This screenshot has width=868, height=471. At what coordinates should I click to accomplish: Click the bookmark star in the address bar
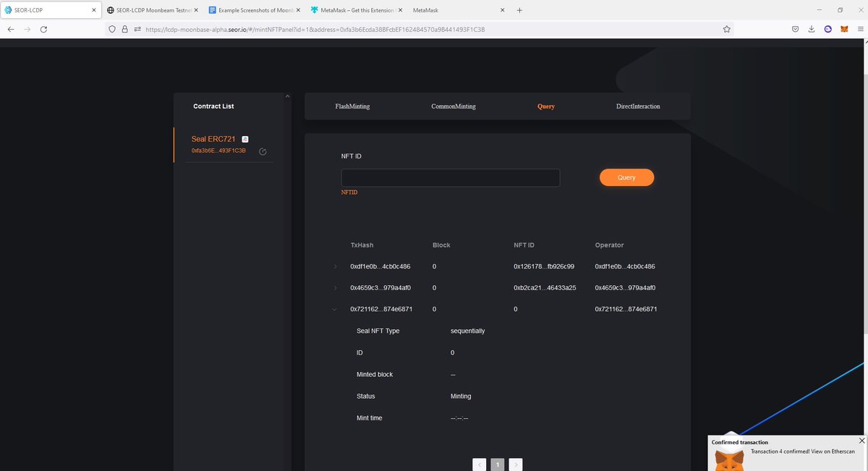tap(726, 29)
